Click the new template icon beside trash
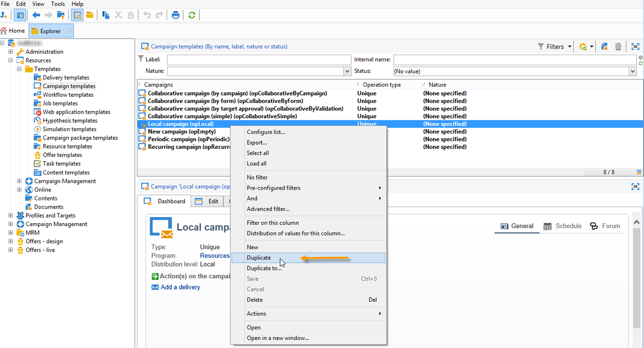Viewport: 644px width, 348px height. pos(605,47)
